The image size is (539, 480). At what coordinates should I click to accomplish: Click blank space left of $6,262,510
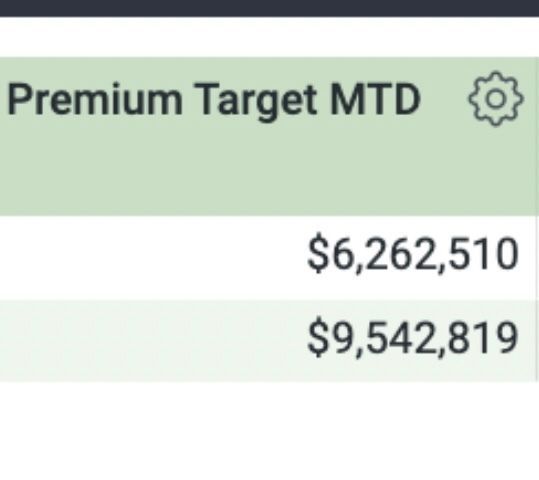pos(151,258)
